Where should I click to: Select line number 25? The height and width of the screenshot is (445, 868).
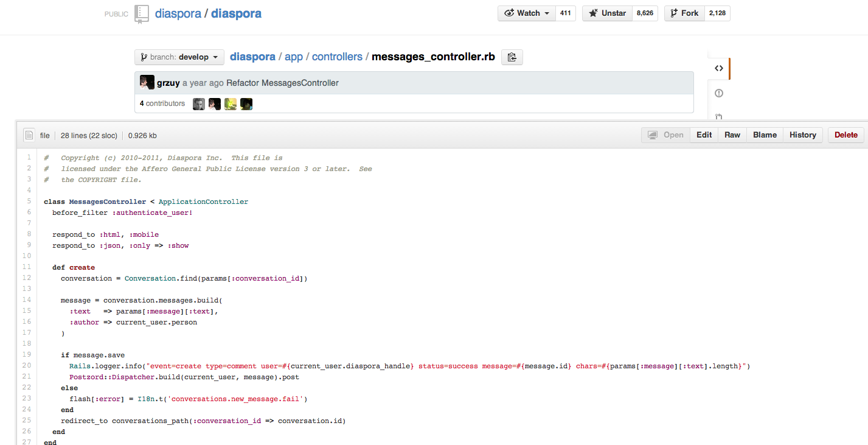[x=27, y=421]
